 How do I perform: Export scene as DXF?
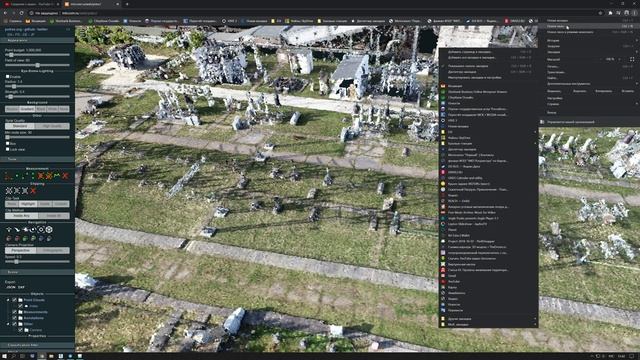pos(21,287)
